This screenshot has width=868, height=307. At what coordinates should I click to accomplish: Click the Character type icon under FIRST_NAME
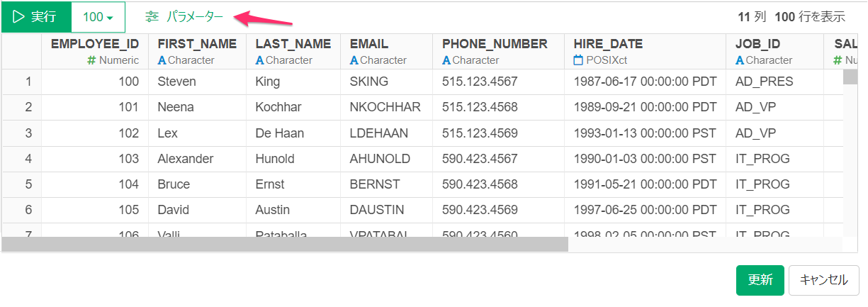[x=162, y=60]
